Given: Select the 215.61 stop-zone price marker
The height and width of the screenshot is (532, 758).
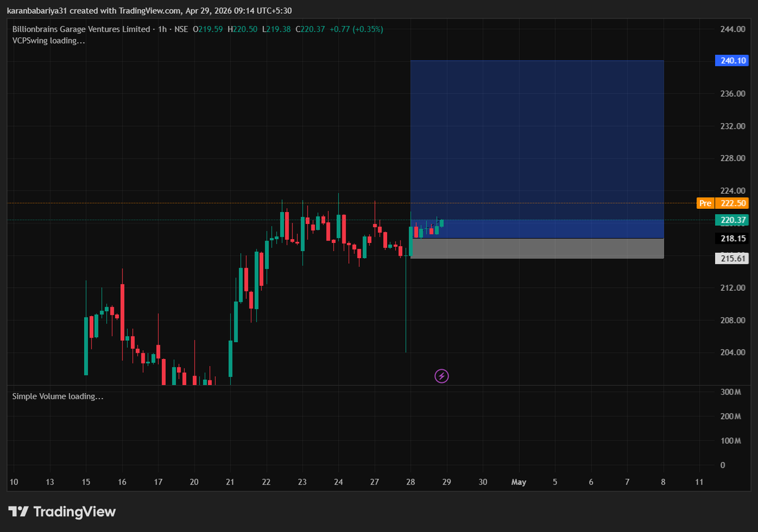Looking at the screenshot, I should click(x=731, y=257).
